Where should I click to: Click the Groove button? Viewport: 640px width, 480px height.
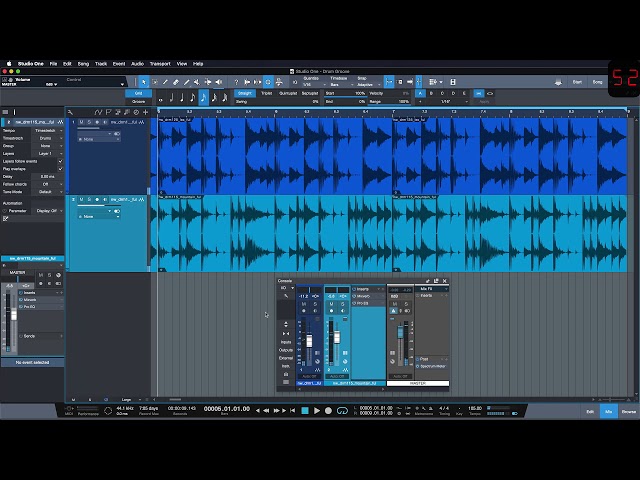pyautogui.click(x=138, y=101)
